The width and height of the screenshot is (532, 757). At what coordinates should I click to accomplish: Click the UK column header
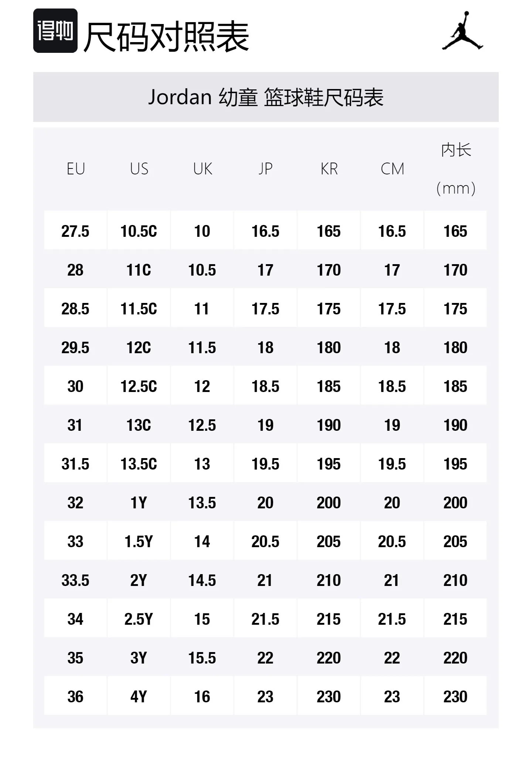202,169
